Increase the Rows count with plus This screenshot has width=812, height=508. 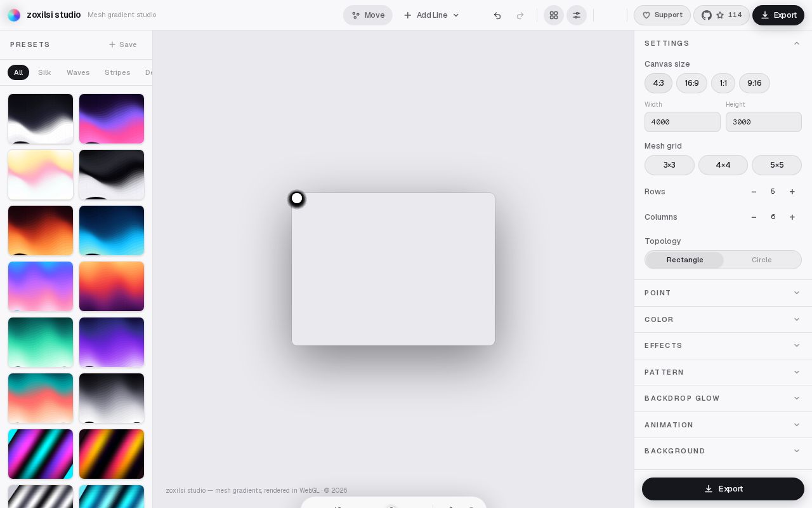pos(792,192)
